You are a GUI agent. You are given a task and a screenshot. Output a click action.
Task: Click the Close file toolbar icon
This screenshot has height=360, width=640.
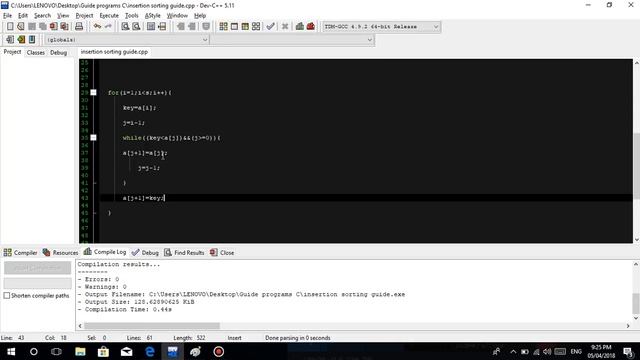(53, 27)
